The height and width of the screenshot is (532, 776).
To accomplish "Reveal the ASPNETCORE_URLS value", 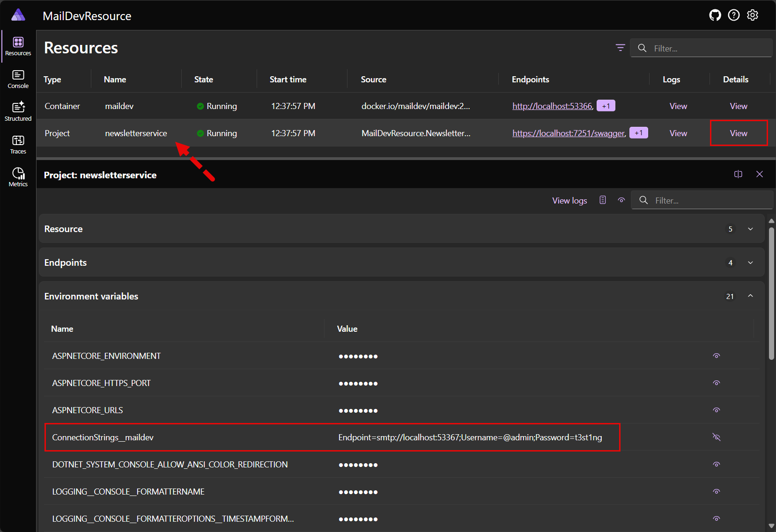I will [716, 410].
